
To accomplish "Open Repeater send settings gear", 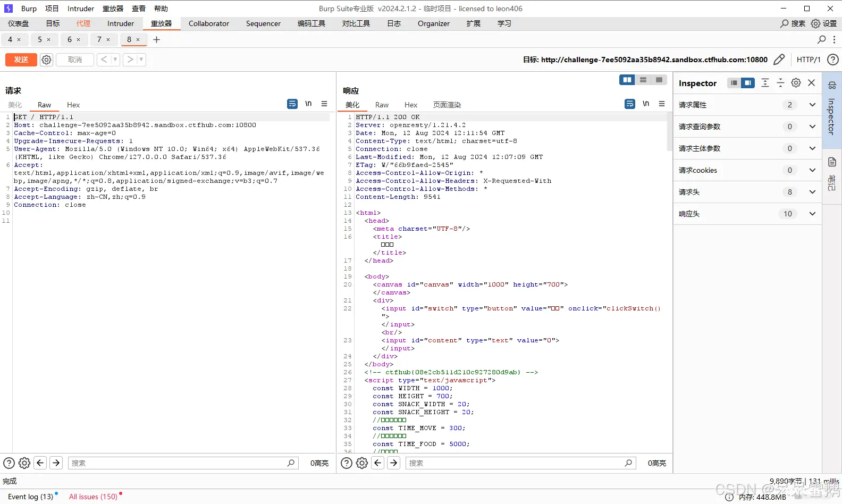I will pyautogui.click(x=47, y=60).
